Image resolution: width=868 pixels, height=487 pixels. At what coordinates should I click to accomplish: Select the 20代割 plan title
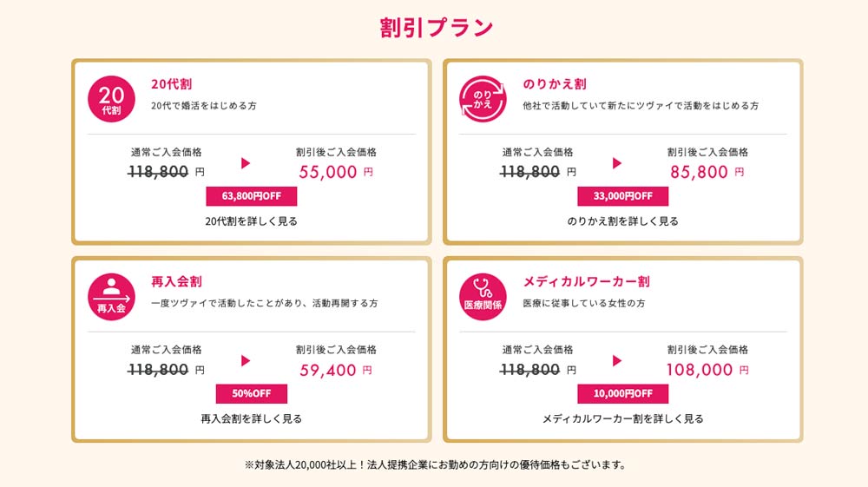pos(172,84)
